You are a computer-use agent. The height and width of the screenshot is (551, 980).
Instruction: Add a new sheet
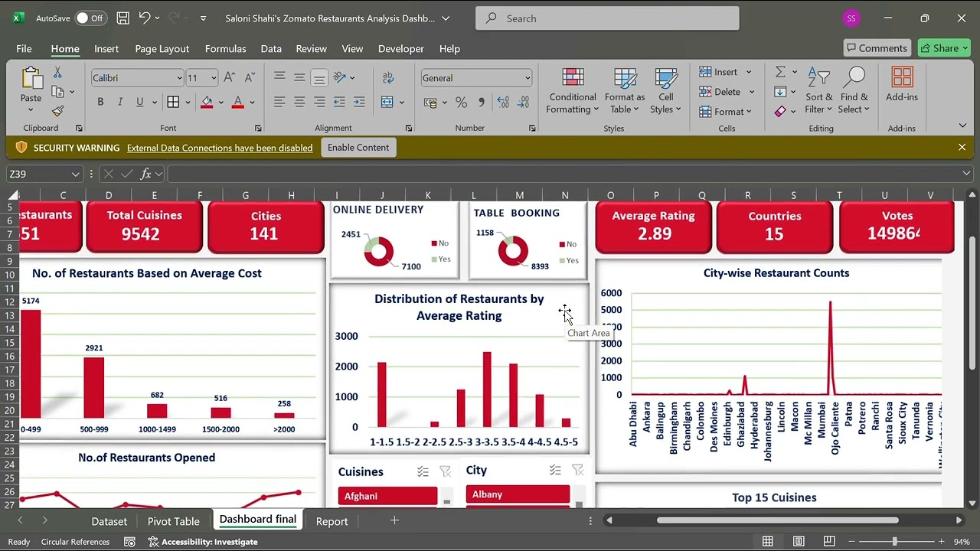(x=394, y=520)
